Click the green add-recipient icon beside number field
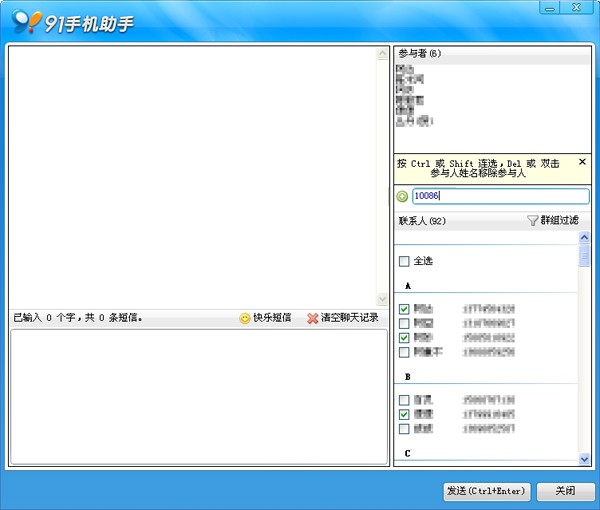Viewport: 600px width, 510px height. coord(402,196)
